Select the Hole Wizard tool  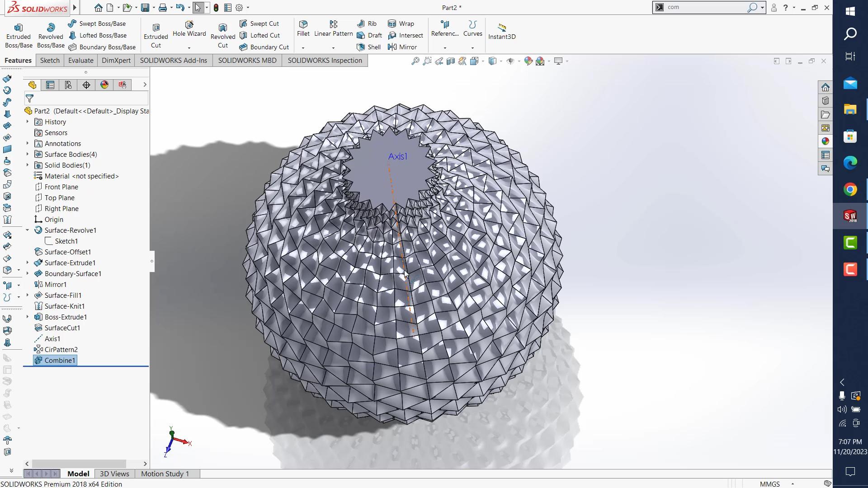[x=189, y=25]
